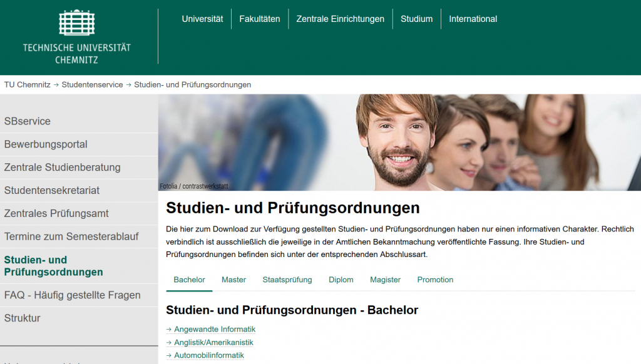
Task: Click the students banner image
Action: [399, 143]
